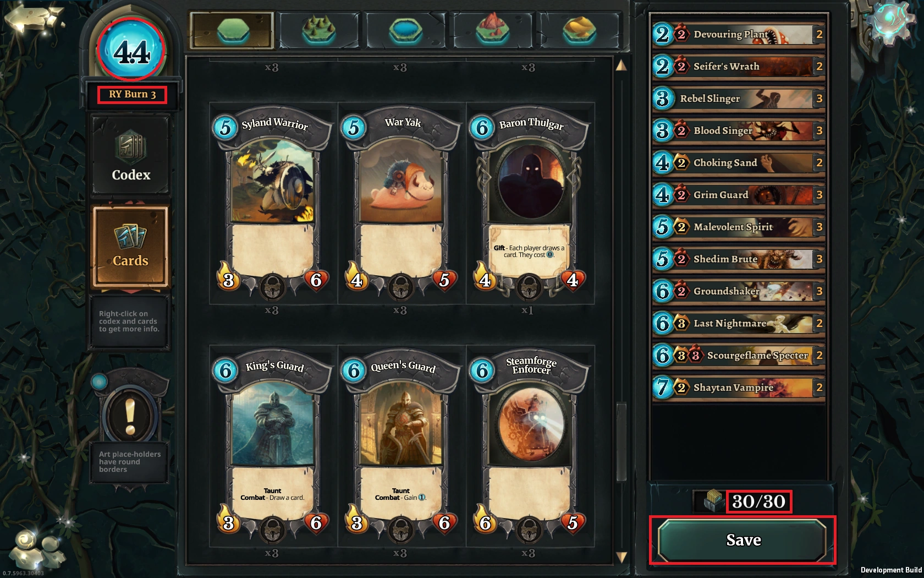The height and width of the screenshot is (578, 924).
Task: Remove Shaytan Vampire from deck list
Action: tap(739, 388)
